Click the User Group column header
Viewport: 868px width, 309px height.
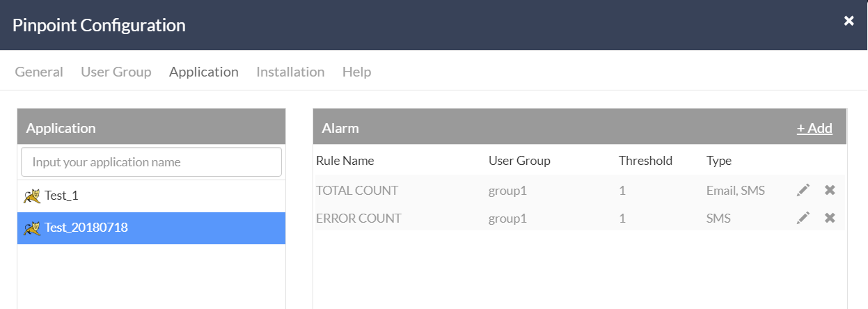coord(519,161)
